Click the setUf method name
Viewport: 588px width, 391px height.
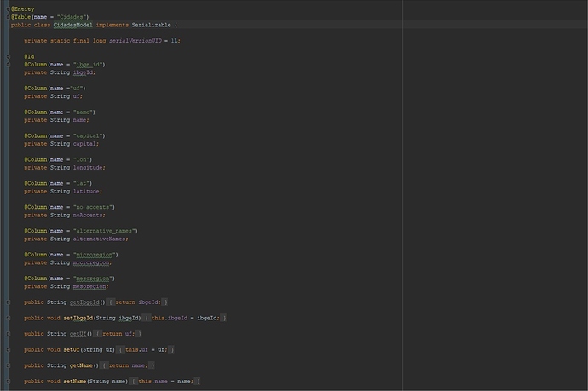72,350
